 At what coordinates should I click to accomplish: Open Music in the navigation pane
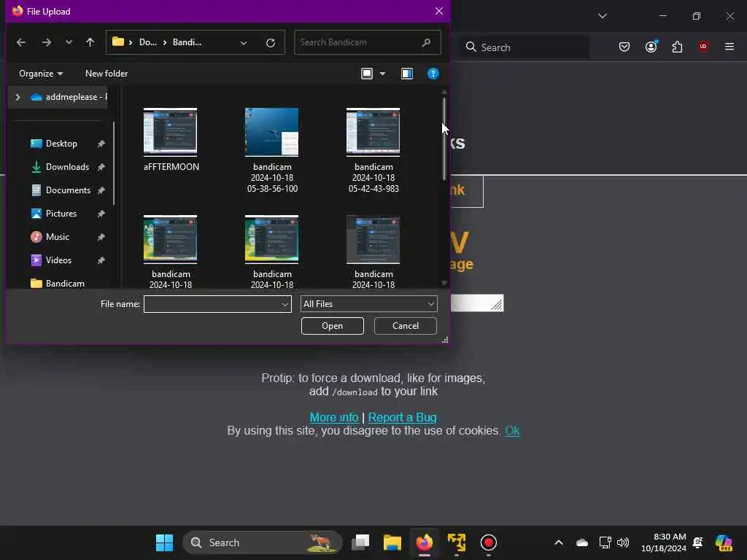(57, 237)
